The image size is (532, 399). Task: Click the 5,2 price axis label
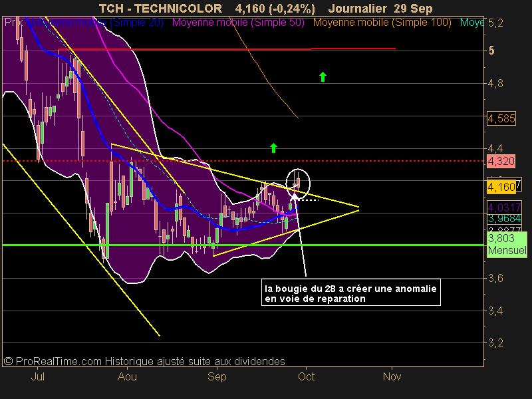495,23
